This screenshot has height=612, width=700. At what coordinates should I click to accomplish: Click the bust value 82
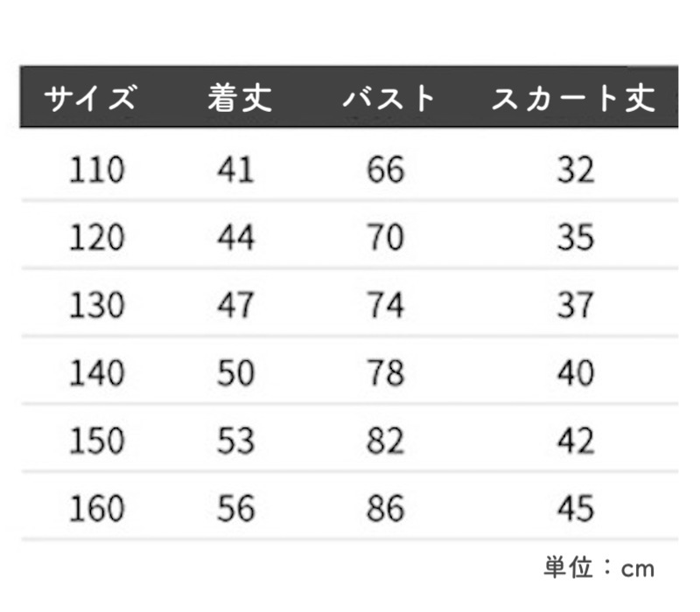point(386,441)
